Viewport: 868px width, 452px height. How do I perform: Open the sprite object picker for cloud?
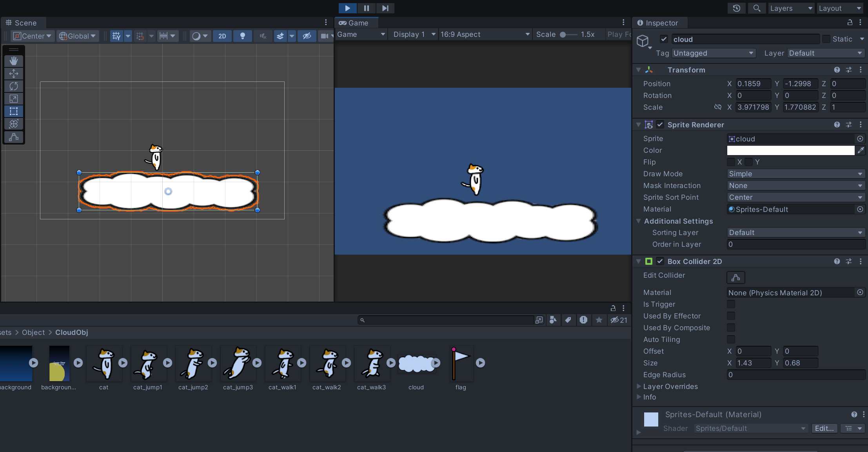(x=860, y=139)
